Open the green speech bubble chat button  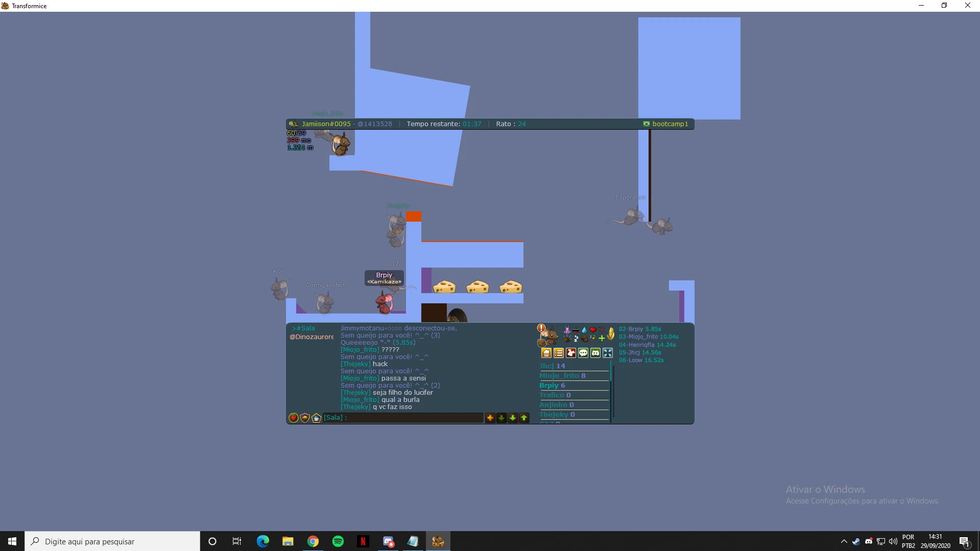coord(583,353)
